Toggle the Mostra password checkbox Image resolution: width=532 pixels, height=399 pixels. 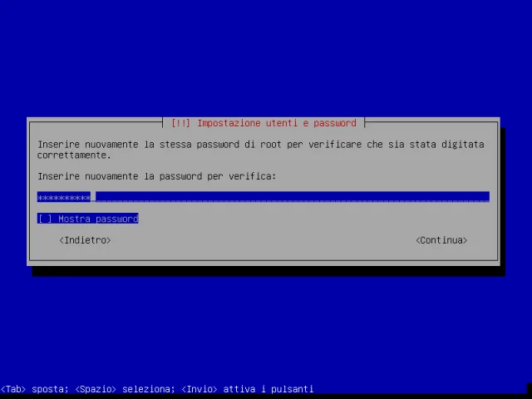[x=88, y=219]
